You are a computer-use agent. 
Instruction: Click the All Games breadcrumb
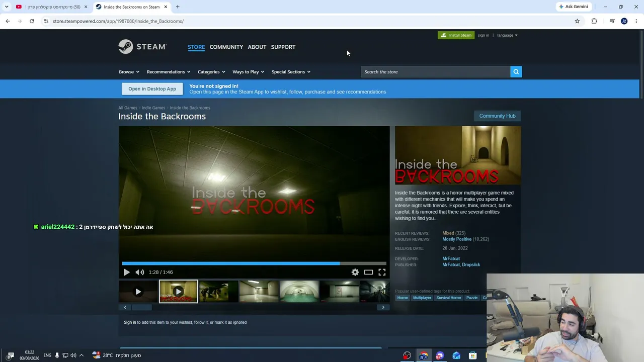(x=128, y=108)
